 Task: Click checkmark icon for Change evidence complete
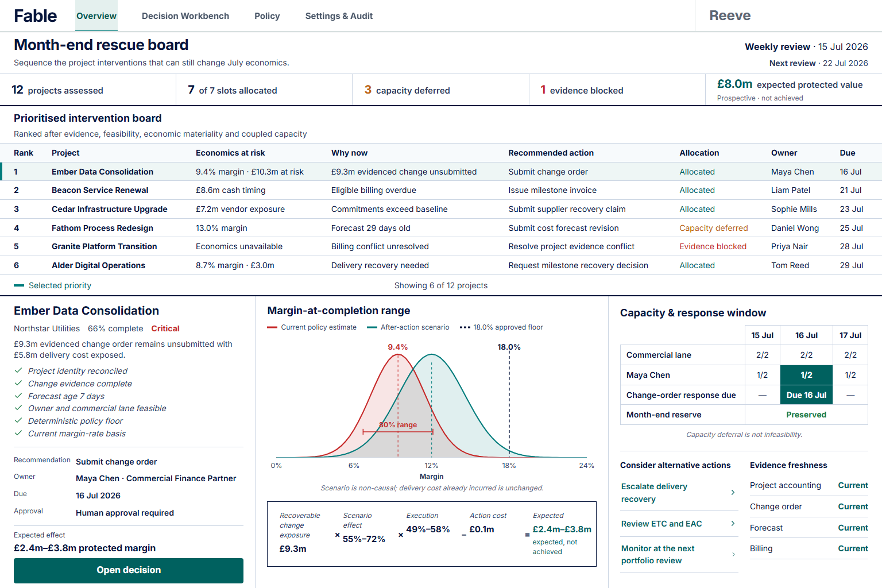click(18, 384)
